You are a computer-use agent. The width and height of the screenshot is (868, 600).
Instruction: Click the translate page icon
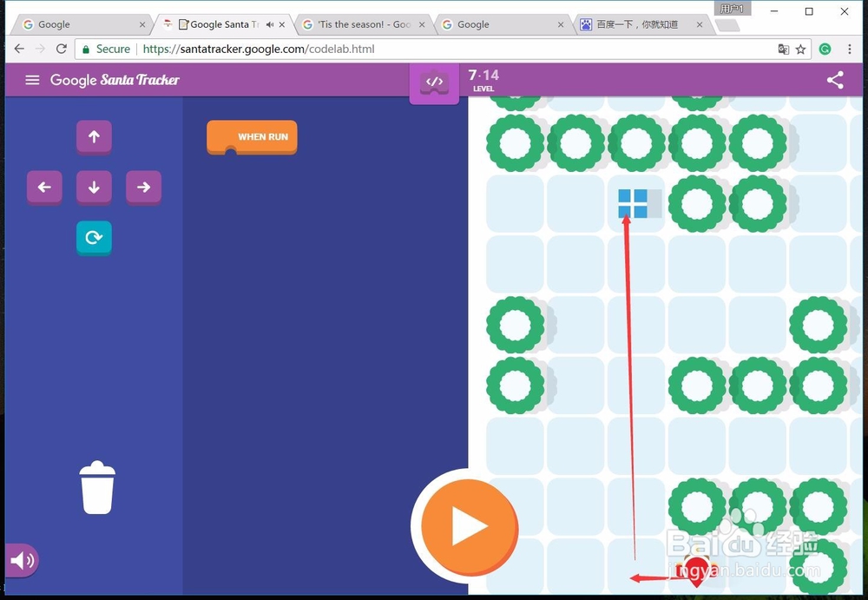point(783,49)
